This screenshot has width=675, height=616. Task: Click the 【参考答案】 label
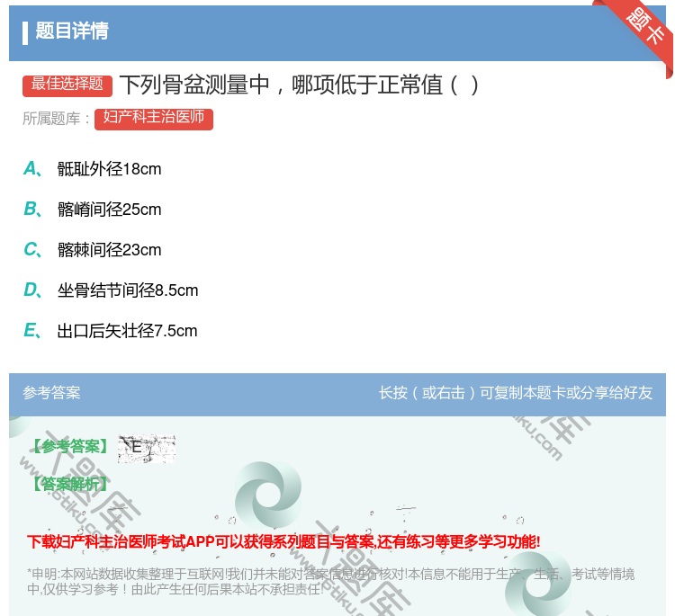click(x=70, y=447)
